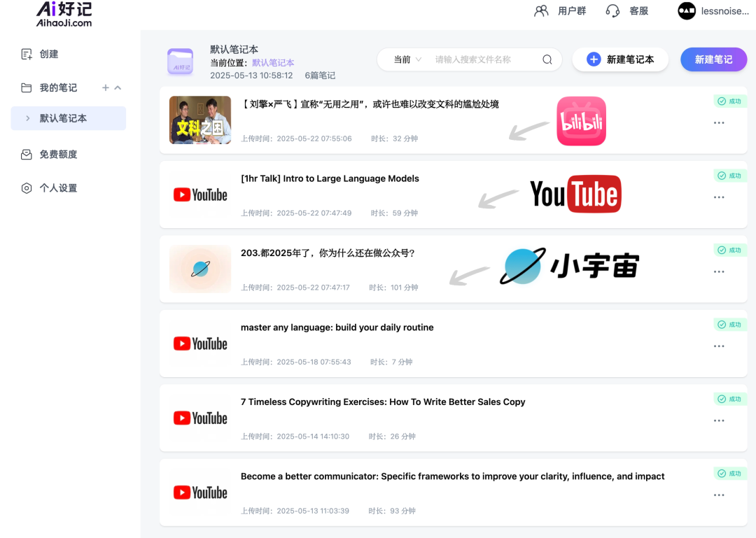Open the 当前 search scope dropdown
Viewport: 756px width, 538px height.
407,59
